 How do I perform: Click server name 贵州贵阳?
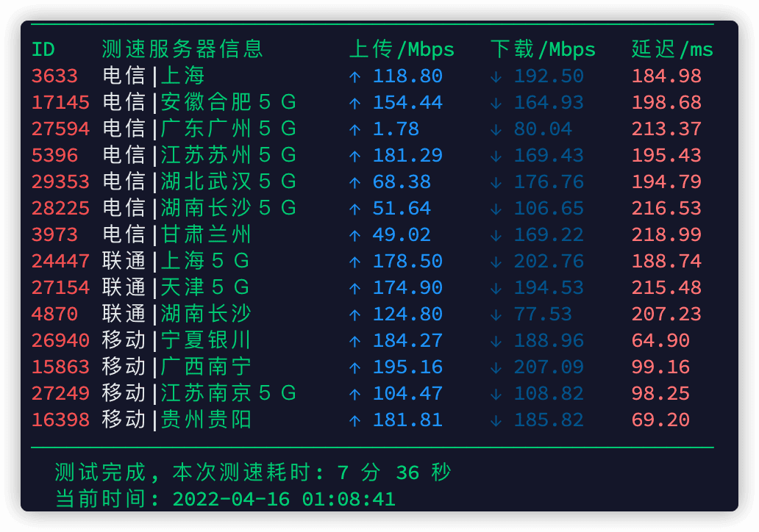point(206,420)
